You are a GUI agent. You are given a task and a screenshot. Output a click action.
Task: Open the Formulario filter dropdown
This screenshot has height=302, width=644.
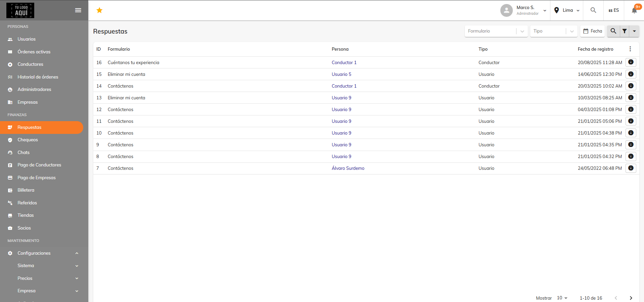(x=496, y=31)
